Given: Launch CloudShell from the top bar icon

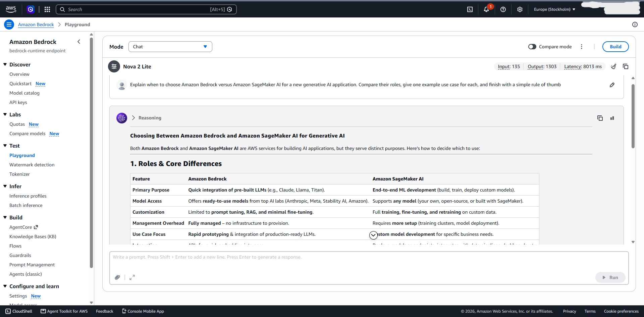Looking at the screenshot, I should (470, 9).
